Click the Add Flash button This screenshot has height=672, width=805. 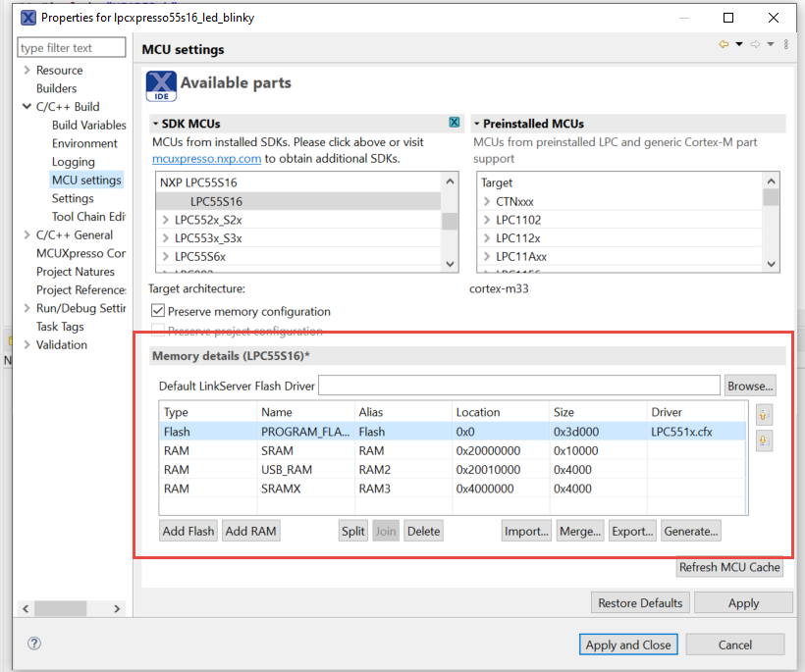[188, 531]
